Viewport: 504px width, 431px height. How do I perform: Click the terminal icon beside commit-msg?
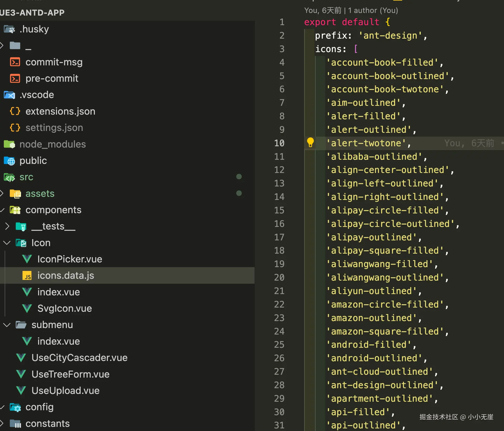[x=15, y=62]
